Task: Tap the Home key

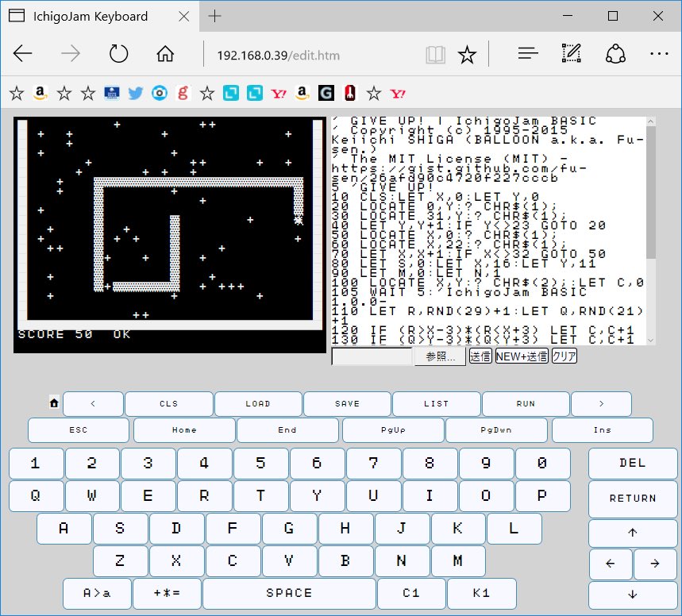Action: (x=184, y=429)
